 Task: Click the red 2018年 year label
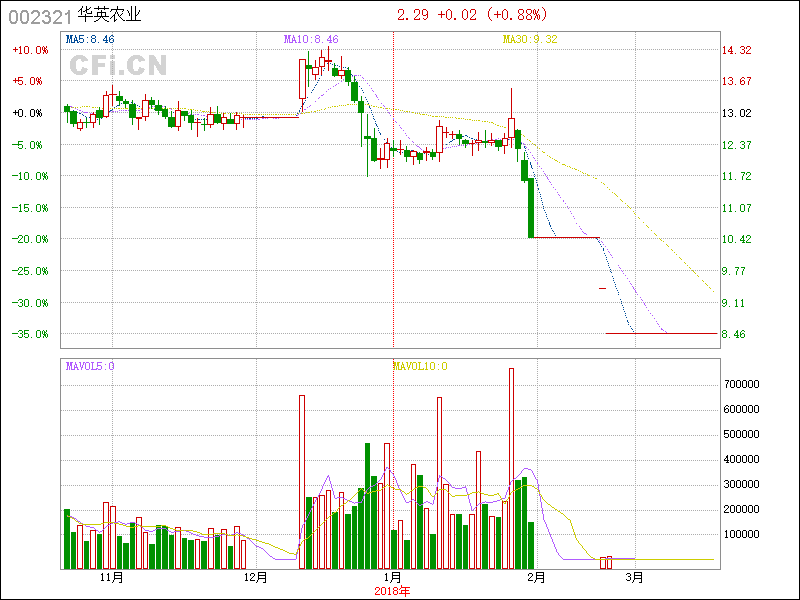(x=393, y=591)
